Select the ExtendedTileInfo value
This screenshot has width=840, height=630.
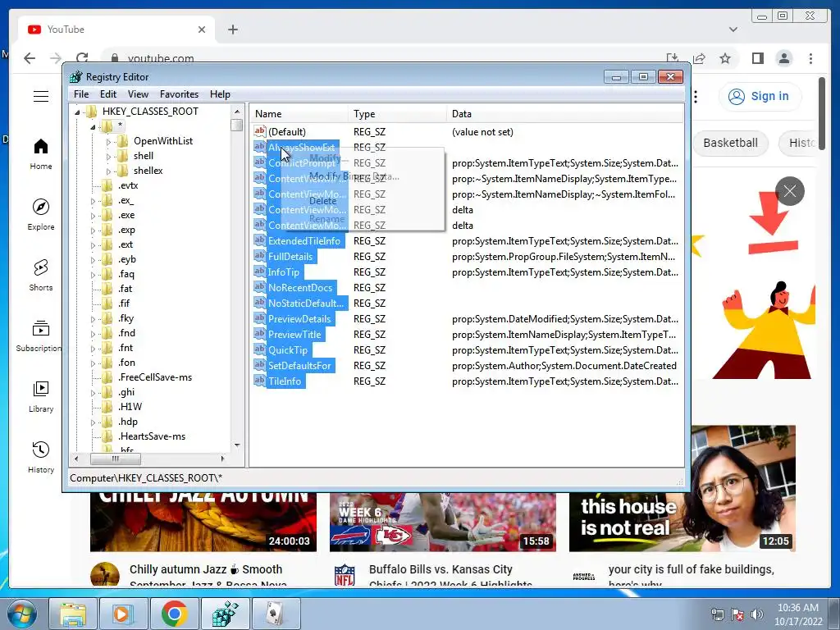click(304, 241)
